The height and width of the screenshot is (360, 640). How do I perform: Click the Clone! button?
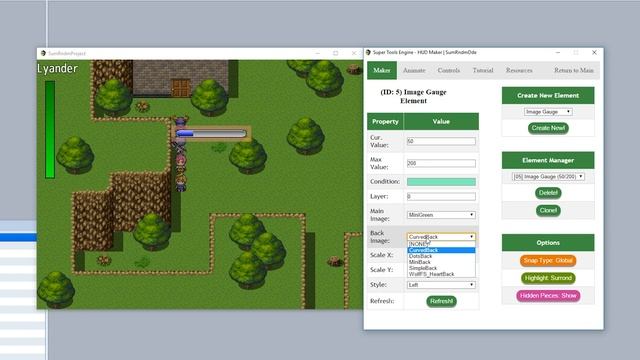pos(548,211)
